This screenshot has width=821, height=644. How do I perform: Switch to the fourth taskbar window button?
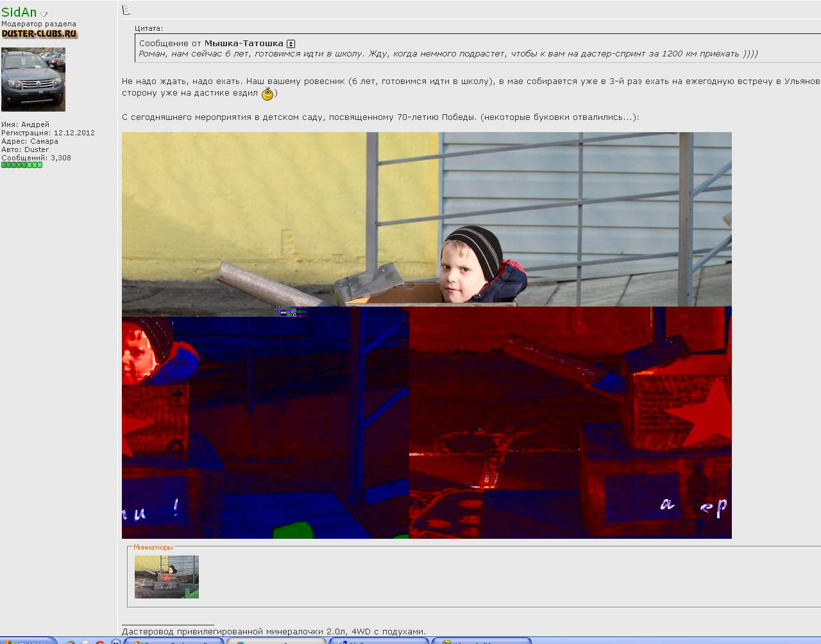[x=481, y=641]
